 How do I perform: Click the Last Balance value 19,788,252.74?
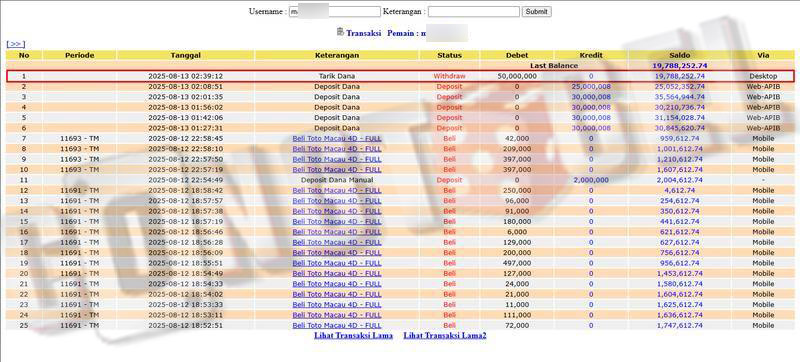[x=680, y=65]
